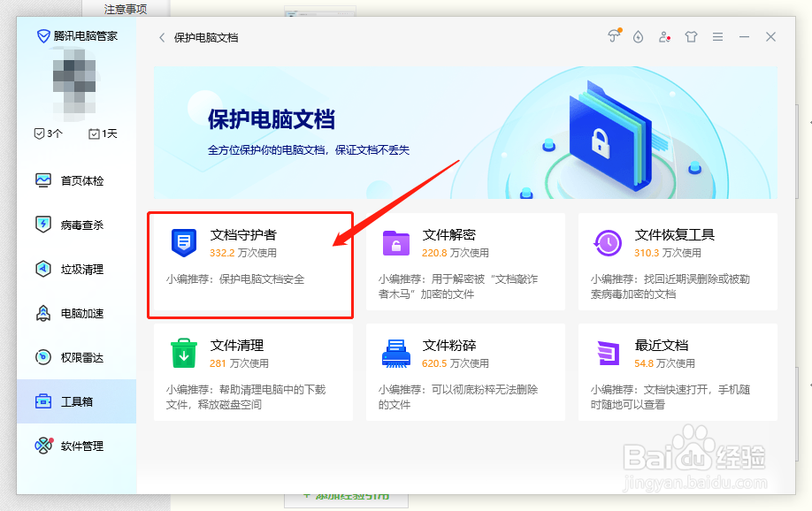Click the umbrella protection icon with orange badge
This screenshot has width=812, height=511.
(613, 36)
